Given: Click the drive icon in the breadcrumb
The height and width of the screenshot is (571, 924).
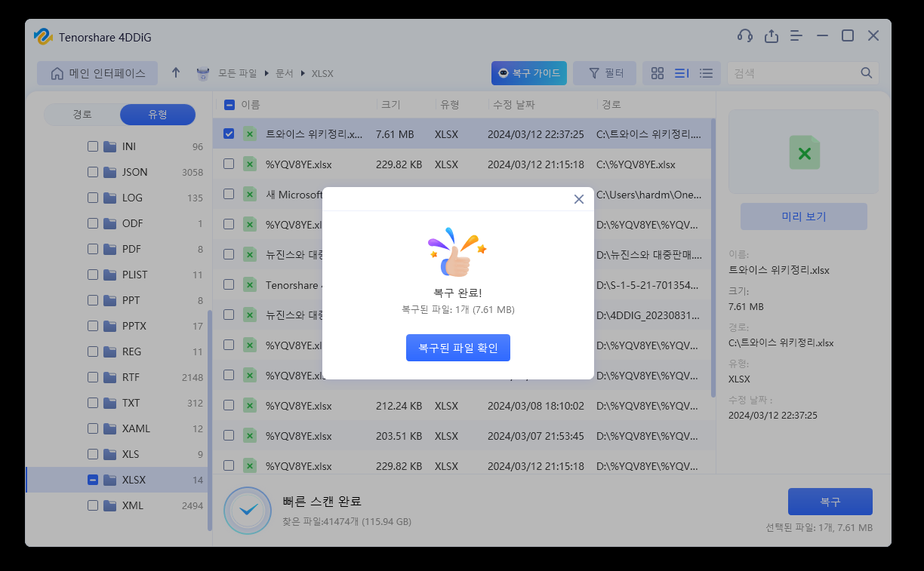Looking at the screenshot, I should [x=203, y=73].
